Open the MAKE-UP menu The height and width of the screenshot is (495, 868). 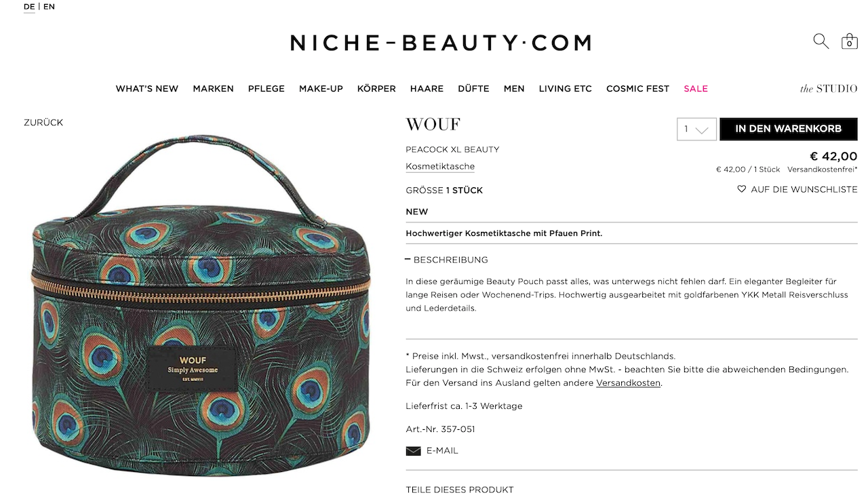click(x=321, y=89)
